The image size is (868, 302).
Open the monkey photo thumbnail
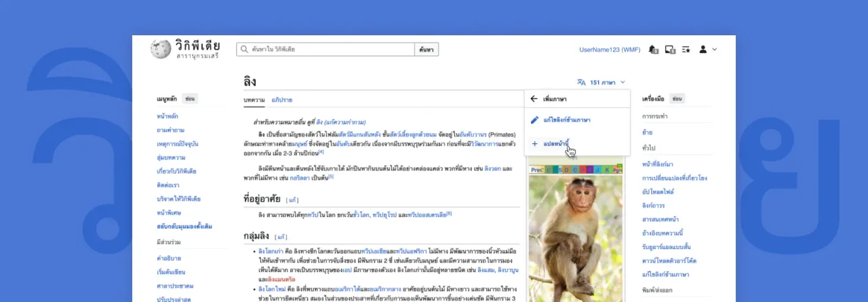575,238
